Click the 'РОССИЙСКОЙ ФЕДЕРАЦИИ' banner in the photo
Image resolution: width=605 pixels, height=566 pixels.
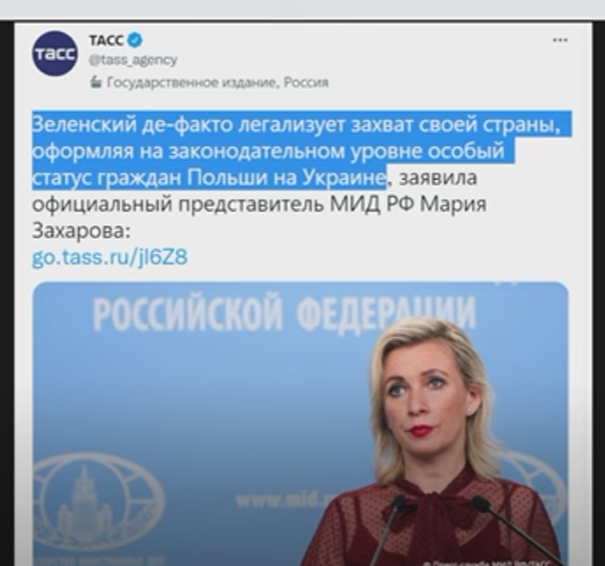(x=284, y=313)
